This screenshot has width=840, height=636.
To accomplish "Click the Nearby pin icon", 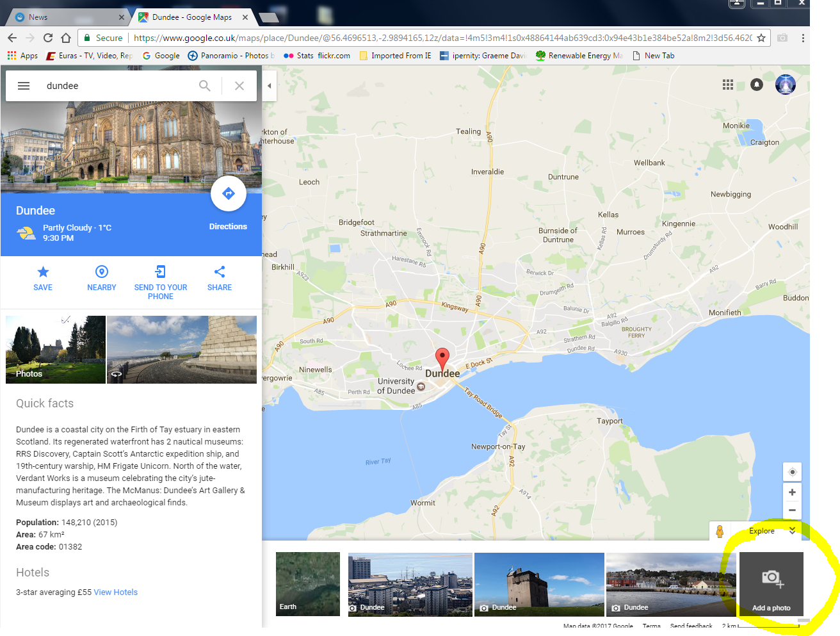I will [101, 271].
